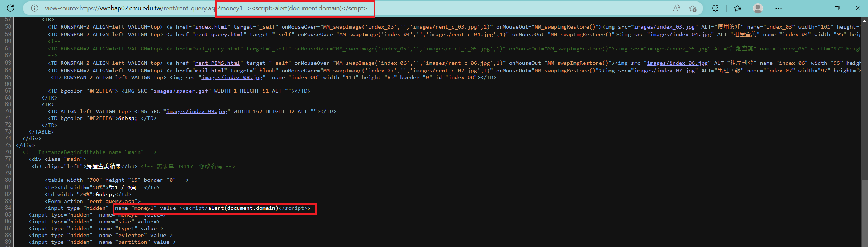Open the user profile avatar
The width and height of the screenshot is (868, 247).
758,8
